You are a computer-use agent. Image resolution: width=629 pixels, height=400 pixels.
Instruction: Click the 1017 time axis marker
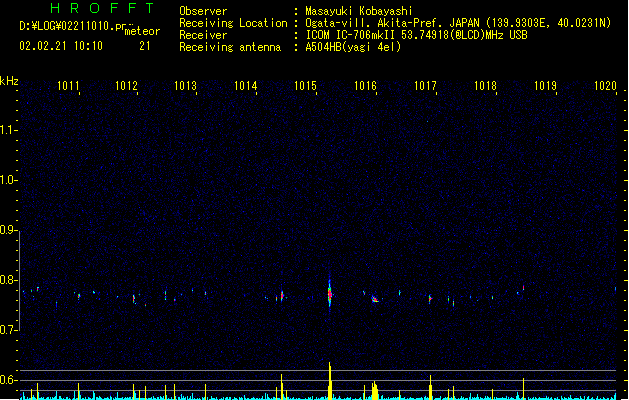(425, 86)
